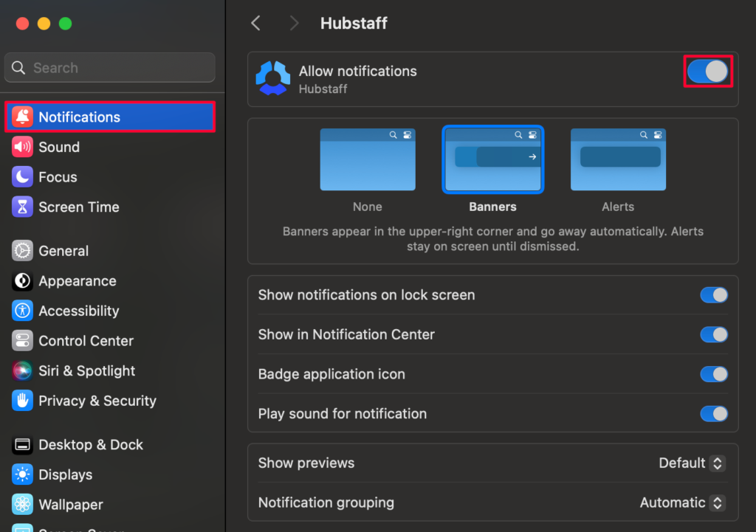Click the Hubstaff app icon
The height and width of the screenshot is (532, 756).
point(273,78)
